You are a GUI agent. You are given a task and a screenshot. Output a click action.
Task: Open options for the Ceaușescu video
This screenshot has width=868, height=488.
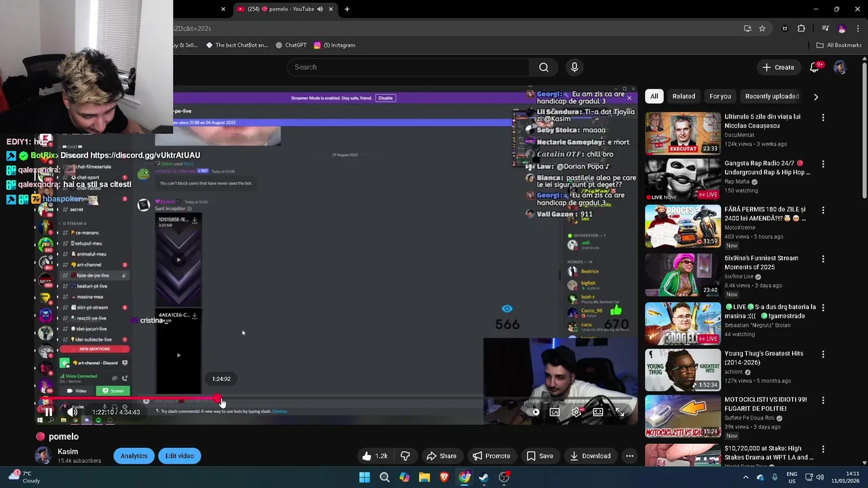[x=823, y=117]
